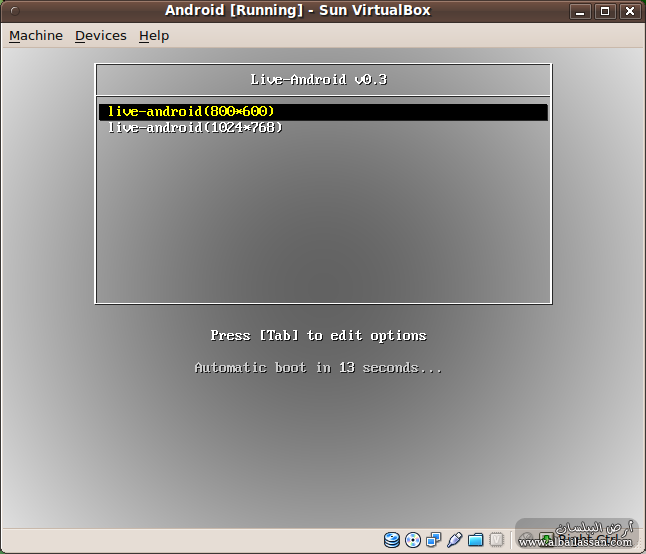Click the shared folders status icon
Screen dimensions: 646x554
coord(475,540)
